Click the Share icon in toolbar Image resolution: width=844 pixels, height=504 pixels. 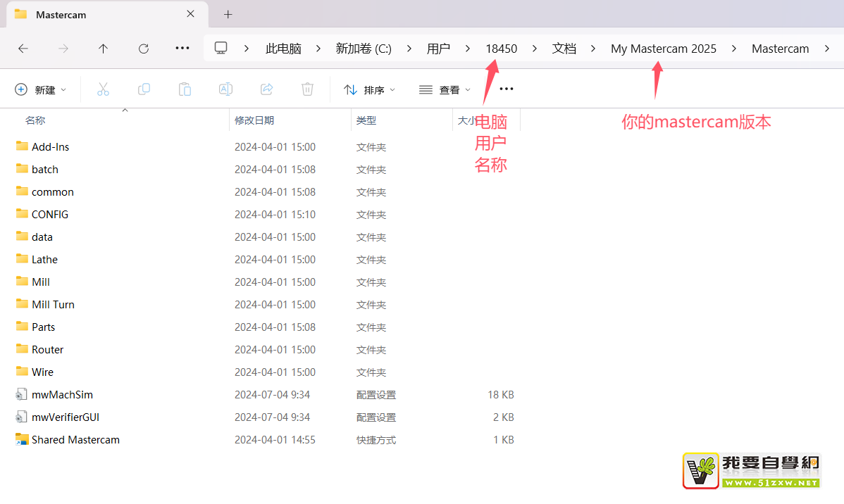tap(267, 89)
